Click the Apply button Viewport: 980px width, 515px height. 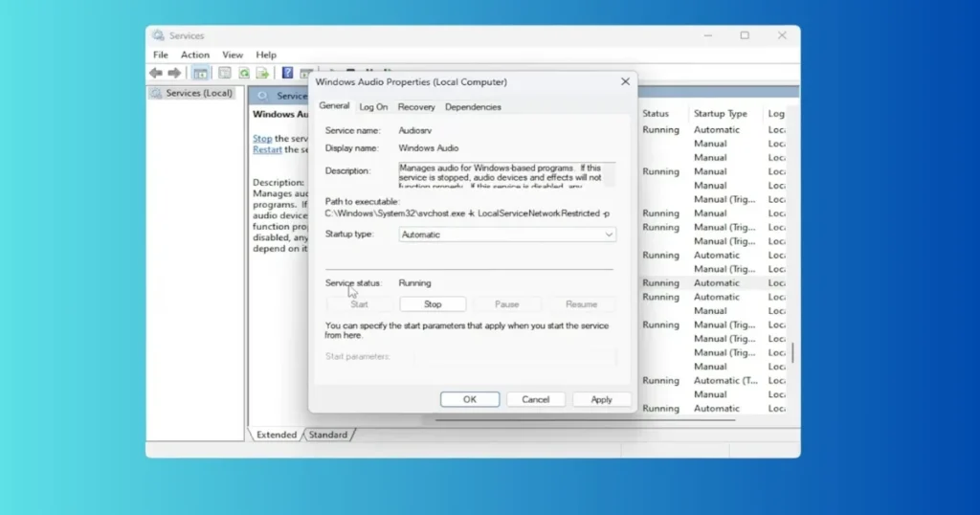coord(601,399)
